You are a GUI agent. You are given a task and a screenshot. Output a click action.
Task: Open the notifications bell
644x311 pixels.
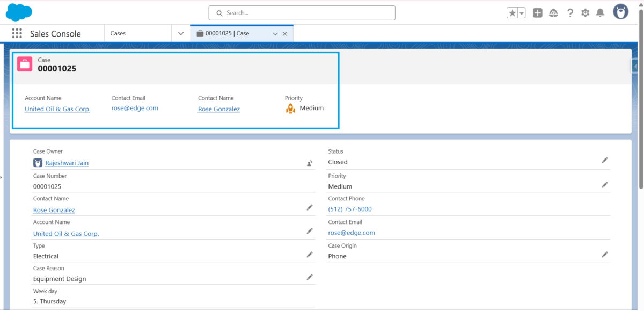coord(601,12)
